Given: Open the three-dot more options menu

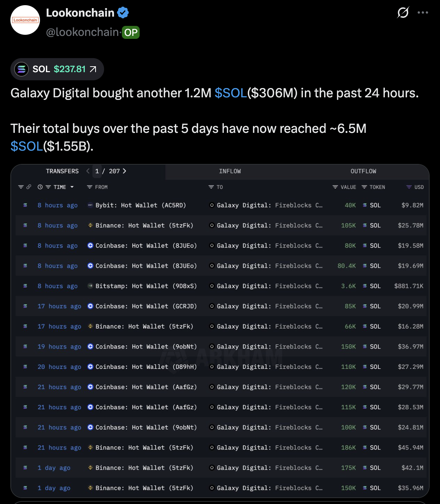Looking at the screenshot, I should click(423, 13).
